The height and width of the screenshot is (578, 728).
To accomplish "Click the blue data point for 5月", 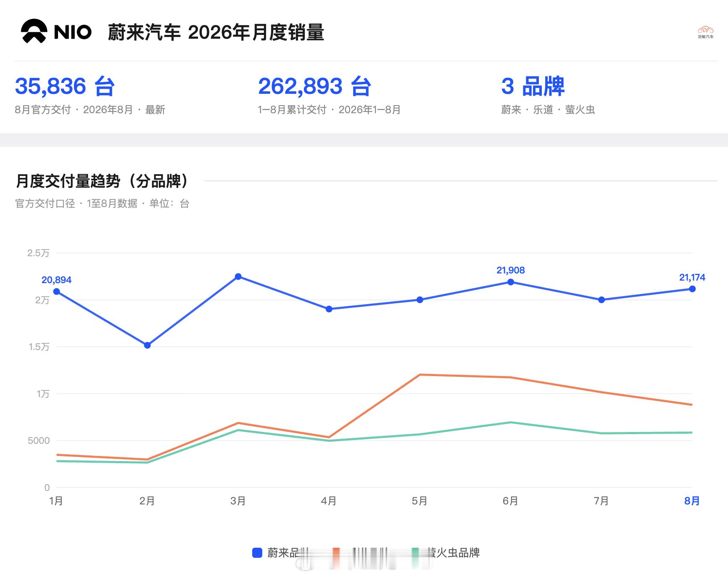I will pyautogui.click(x=420, y=300).
